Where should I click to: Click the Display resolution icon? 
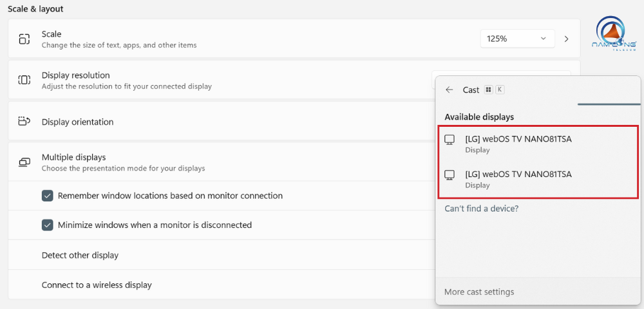point(24,80)
